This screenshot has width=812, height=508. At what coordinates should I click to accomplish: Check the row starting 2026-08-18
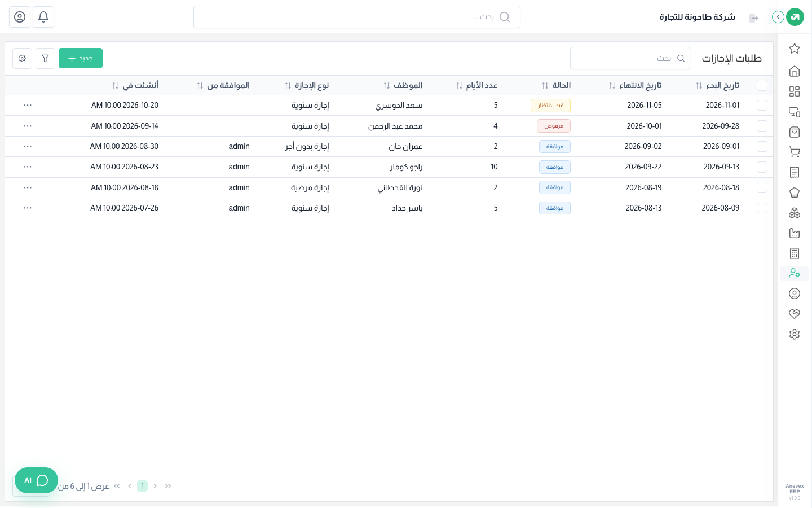click(762, 187)
